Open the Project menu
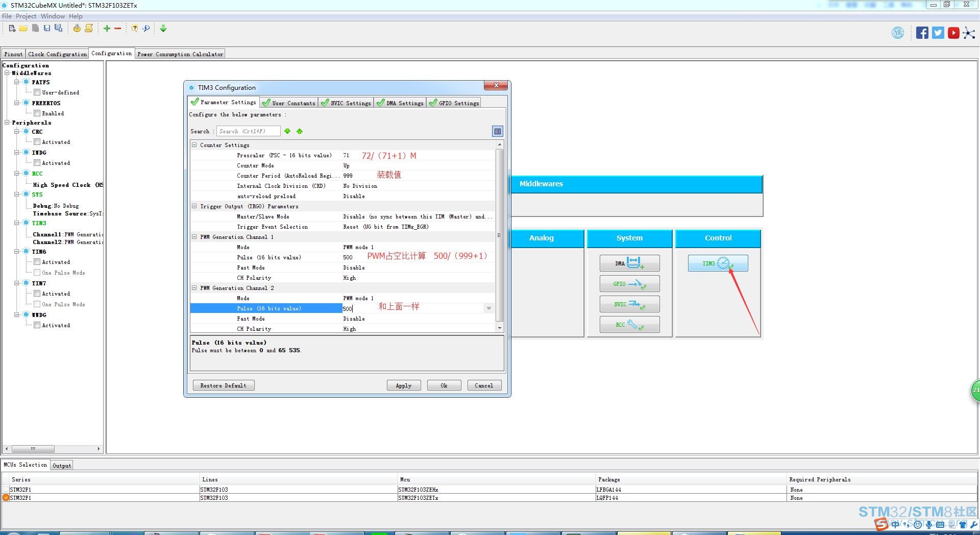The height and width of the screenshot is (535, 980). point(26,16)
